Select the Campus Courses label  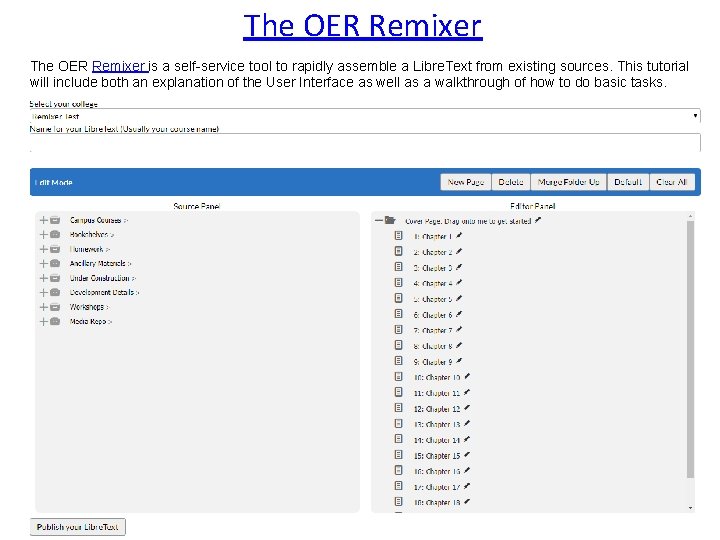[x=96, y=220]
